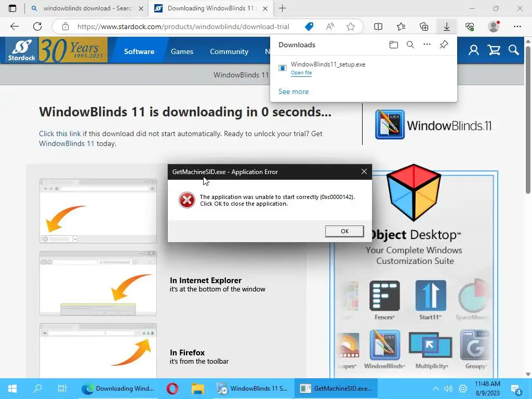
Task: Click the WindowBlinds 11 purchase link
Action: 66,143
